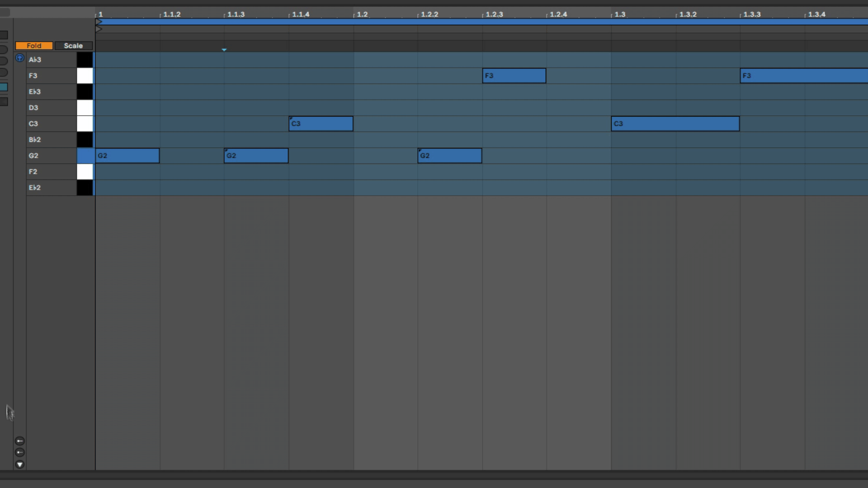
Task: Show the chance lane with dotted-line icon
Action: pyautogui.click(x=19, y=452)
